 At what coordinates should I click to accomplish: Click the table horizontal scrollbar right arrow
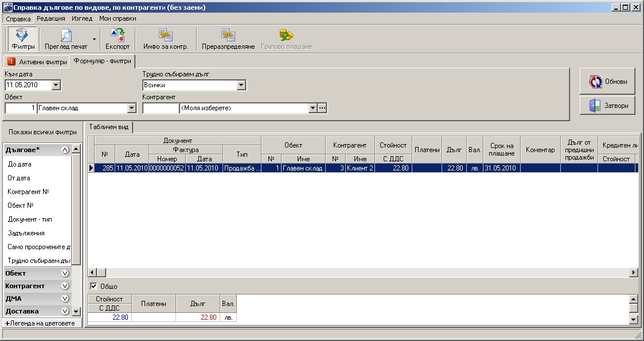tap(634, 272)
